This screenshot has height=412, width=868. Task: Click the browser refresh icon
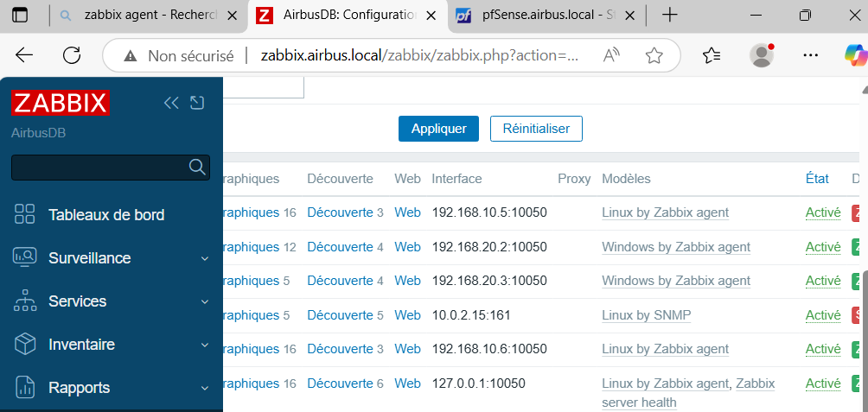(x=72, y=55)
